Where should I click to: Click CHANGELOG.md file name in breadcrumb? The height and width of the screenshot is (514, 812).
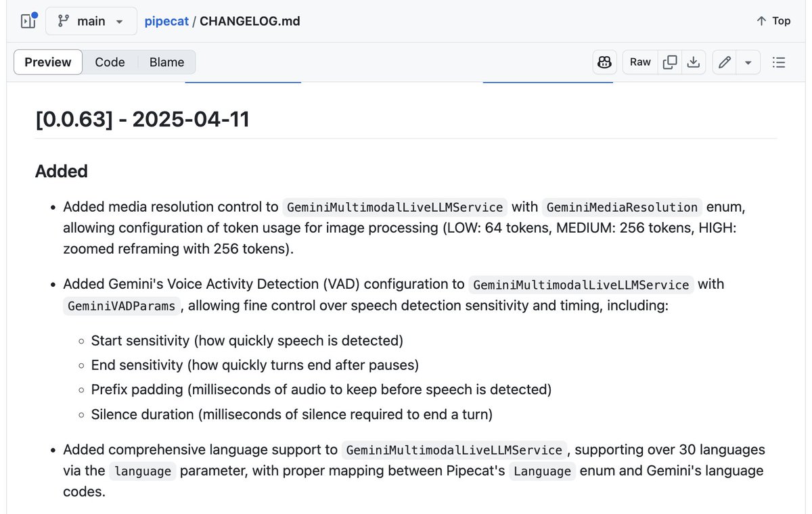[250, 21]
